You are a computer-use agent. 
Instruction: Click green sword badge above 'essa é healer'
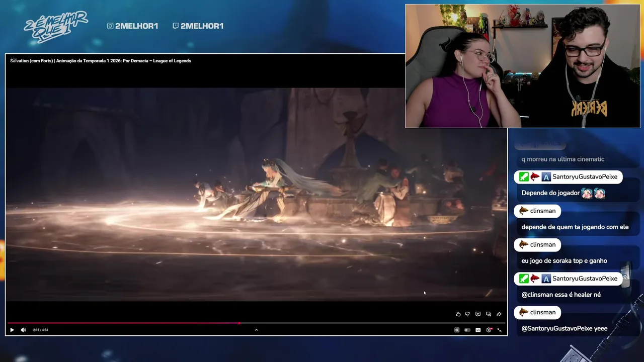click(x=524, y=279)
